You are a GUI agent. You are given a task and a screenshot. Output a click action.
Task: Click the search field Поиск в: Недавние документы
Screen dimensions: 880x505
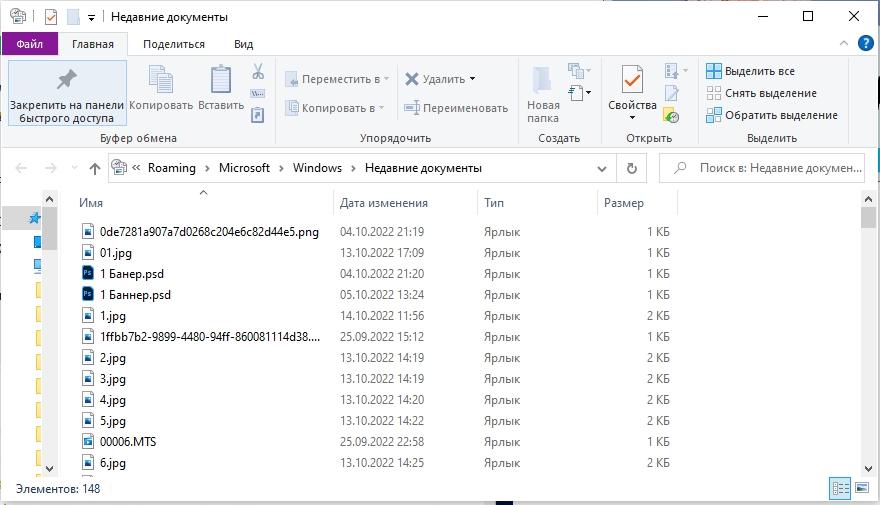pos(762,168)
